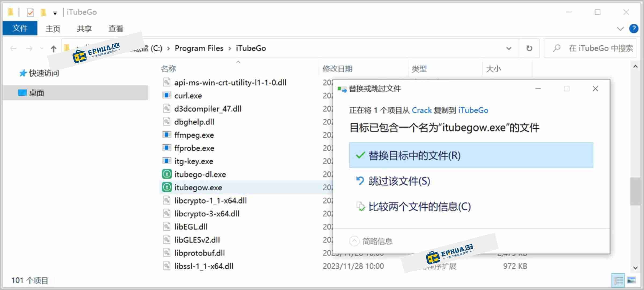Image resolution: width=644 pixels, height=290 pixels.
Task: Open the 查看 ribbon tab
Action: point(116,28)
